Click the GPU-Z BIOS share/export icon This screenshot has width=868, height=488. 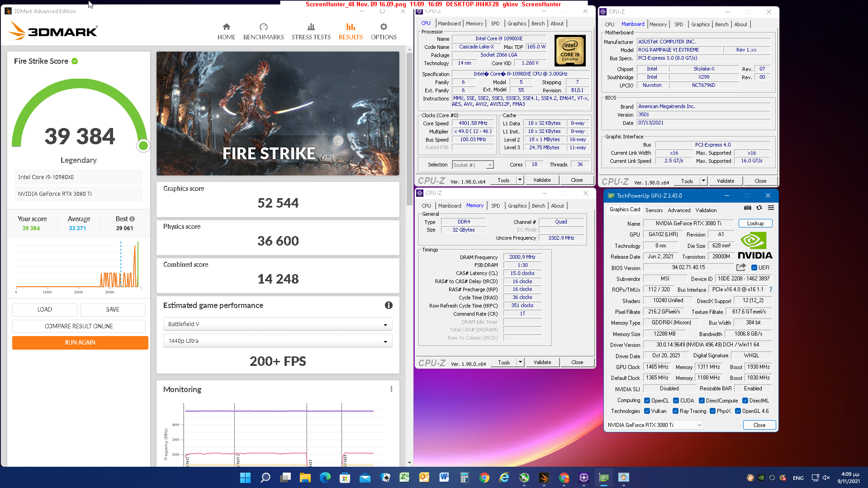(741, 267)
